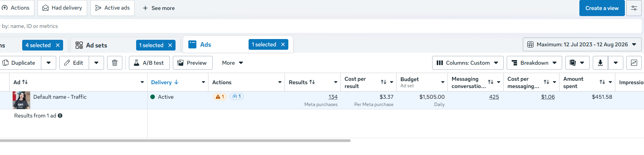Click the warning issue badge

coord(220,97)
